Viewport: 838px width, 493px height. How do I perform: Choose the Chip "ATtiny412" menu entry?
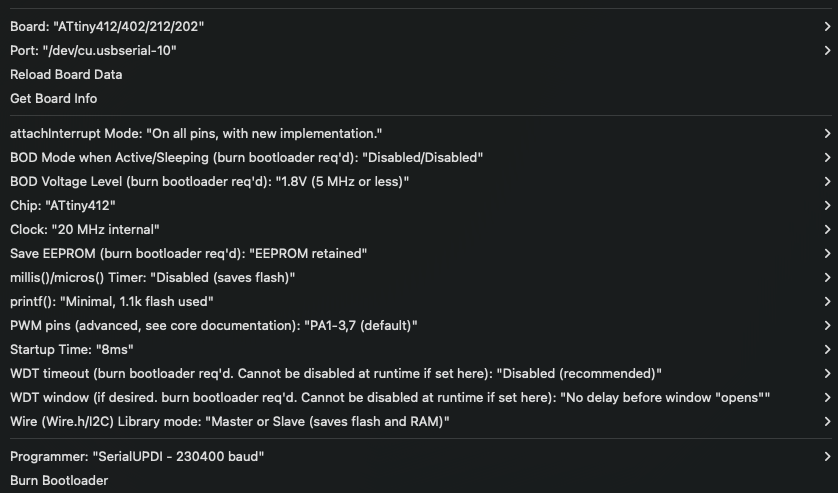64,205
